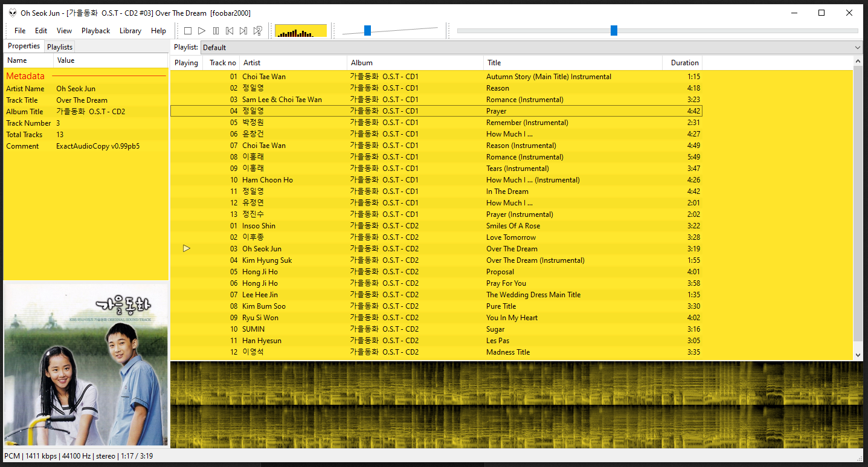Select the Track Number property row
Viewport: 868px width, 467px height.
coord(85,123)
